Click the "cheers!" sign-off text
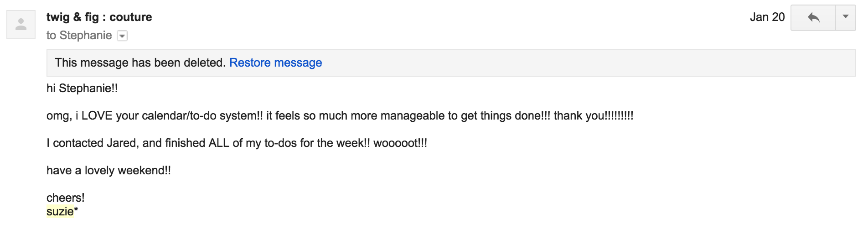The image size is (868, 230). click(65, 198)
